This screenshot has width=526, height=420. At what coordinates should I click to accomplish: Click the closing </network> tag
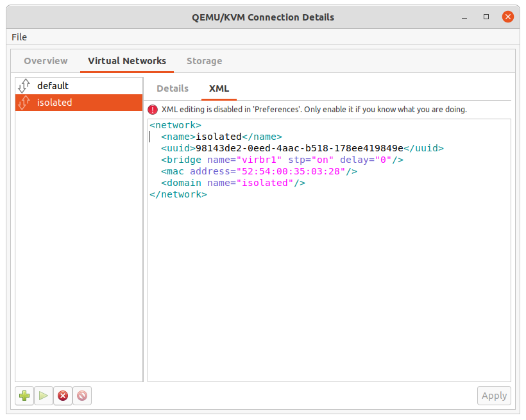pyautogui.click(x=178, y=194)
